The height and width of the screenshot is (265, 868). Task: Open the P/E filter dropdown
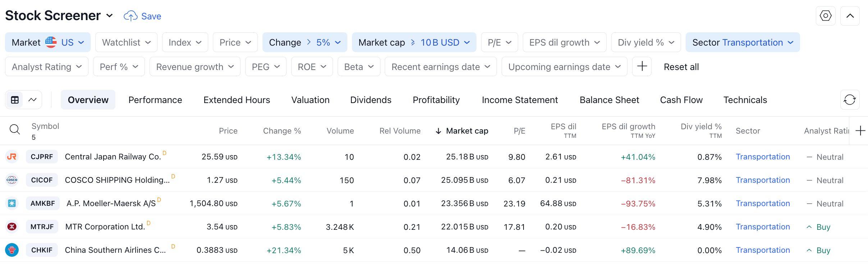click(x=499, y=42)
